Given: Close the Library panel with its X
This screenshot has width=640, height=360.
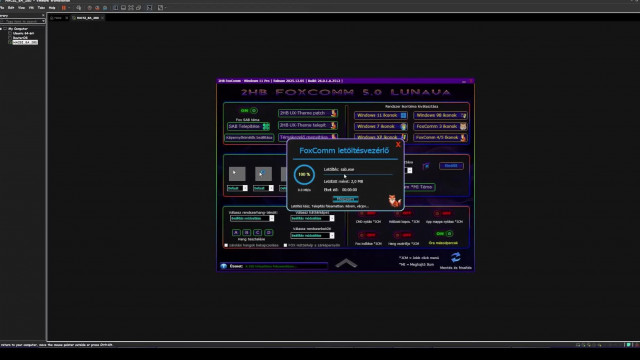Looking at the screenshot, I should [x=43, y=16].
